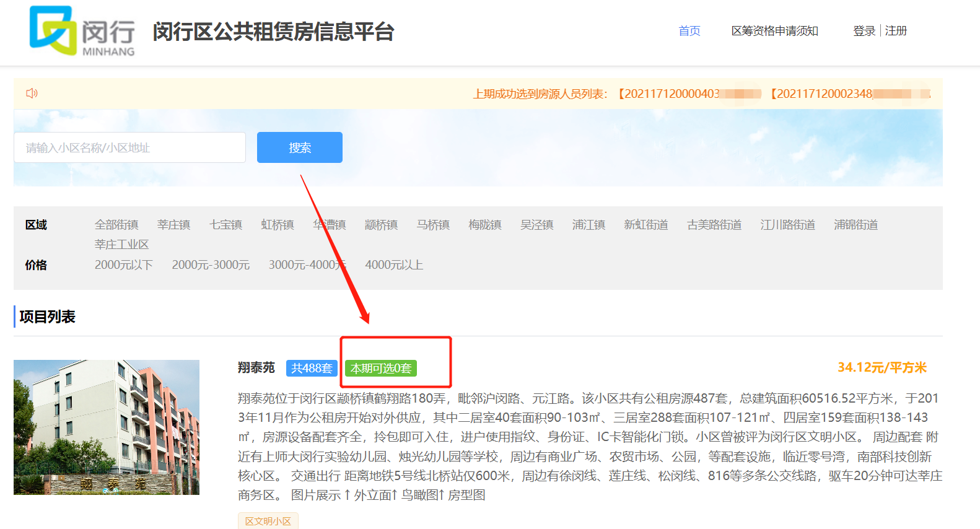This screenshot has height=529, width=980.
Task: Select the 全部街镇 region filter
Action: pos(116,225)
